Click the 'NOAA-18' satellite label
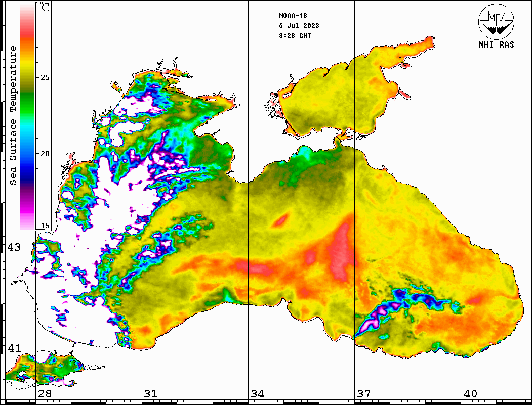Viewport: 532px width, 405px height. point(293,16)
